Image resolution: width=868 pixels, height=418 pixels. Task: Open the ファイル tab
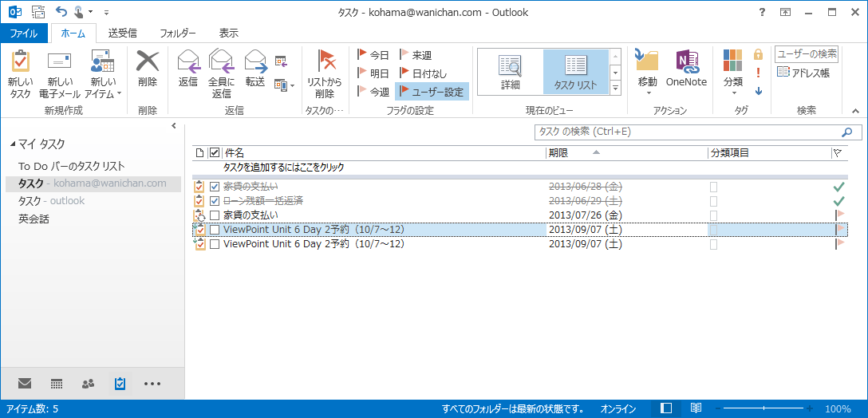pos(25,34)
